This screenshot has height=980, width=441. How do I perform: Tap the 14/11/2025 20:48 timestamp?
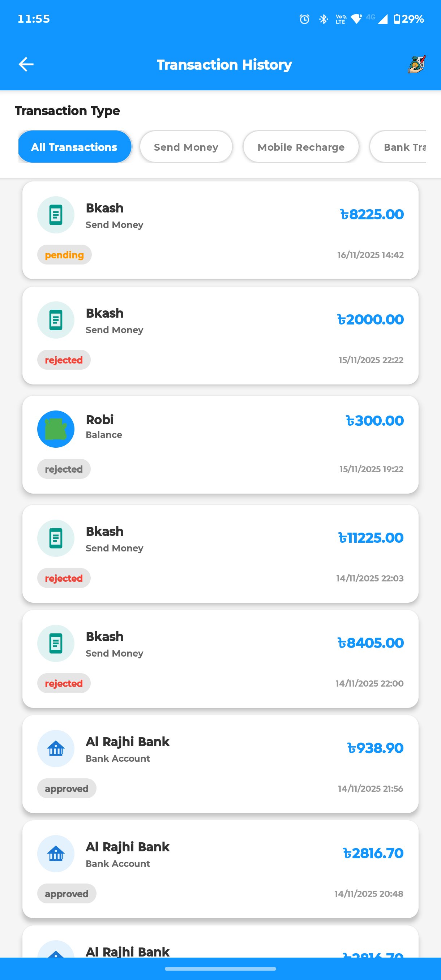pyautogui.click(x=368, y=894)
